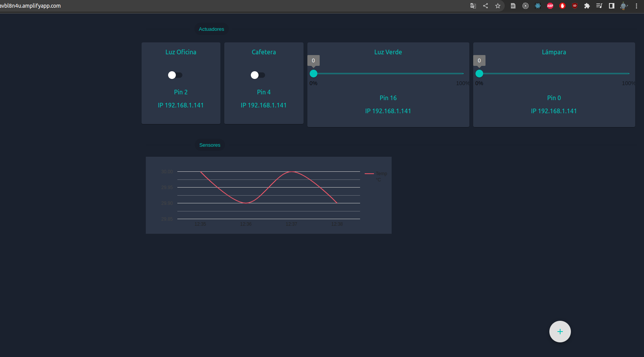Image resolution: width=644 pixels, height=357 pixels.
Task: Click the IP address under Cafetera
Action: click(264, 105)
